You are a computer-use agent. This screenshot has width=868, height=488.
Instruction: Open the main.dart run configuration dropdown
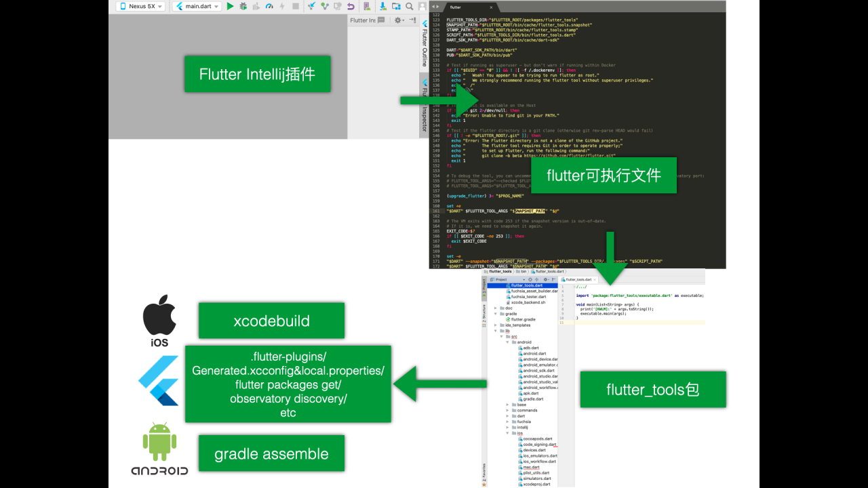point(197,6)
